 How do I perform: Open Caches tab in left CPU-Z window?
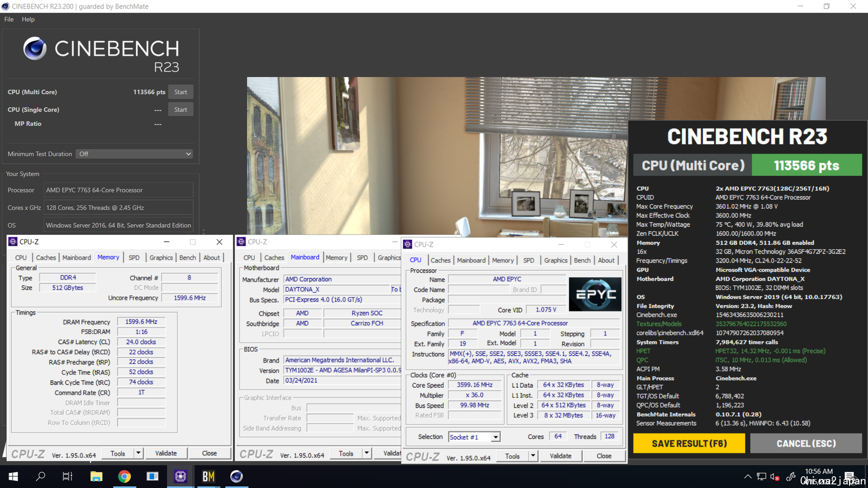click(x=46, y=258)
